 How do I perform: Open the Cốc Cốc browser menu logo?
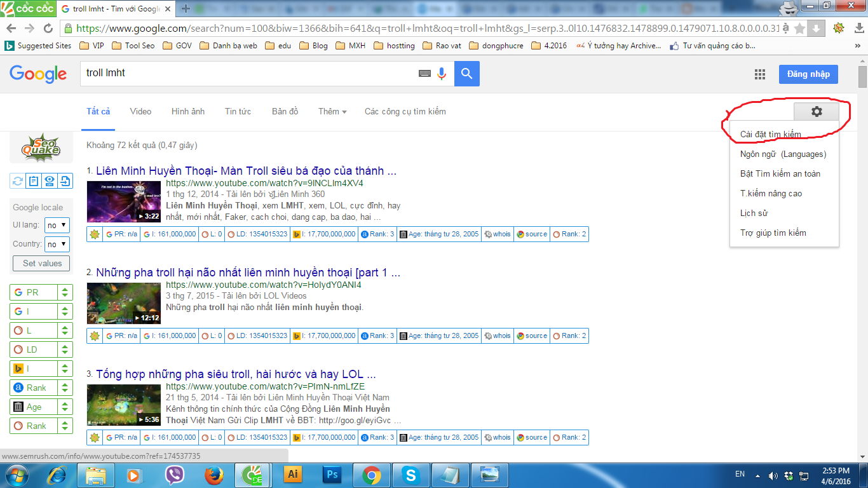coord(27,8)
